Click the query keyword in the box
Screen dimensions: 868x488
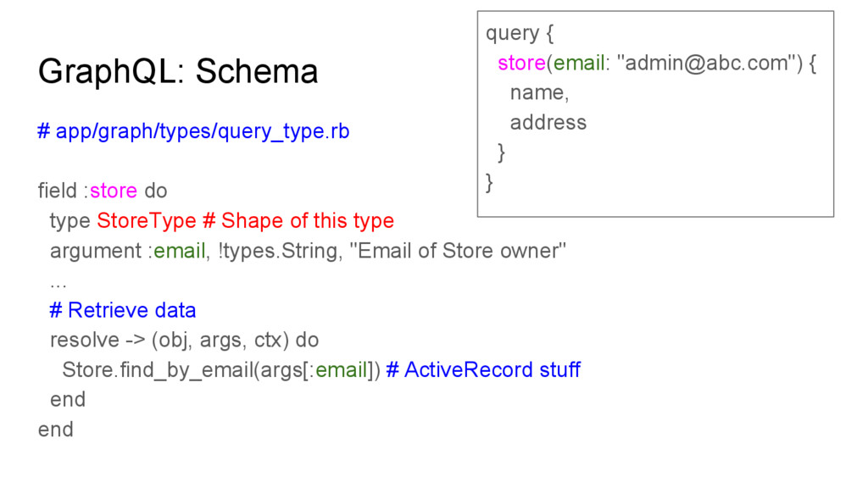pos(512,34)
